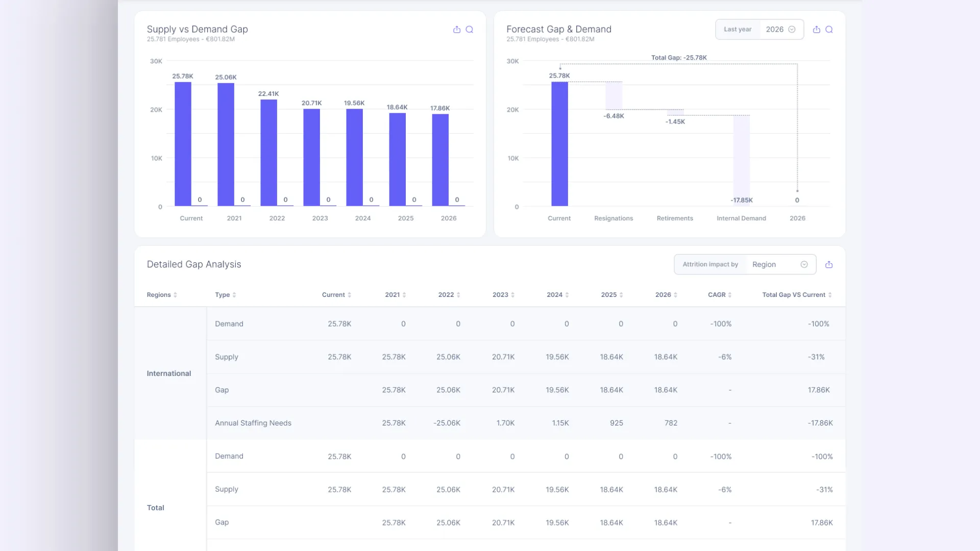The image size is (980, 551).
Task: Click the Retirements -1.45K waterfall bar
Action: pos(675,112)
